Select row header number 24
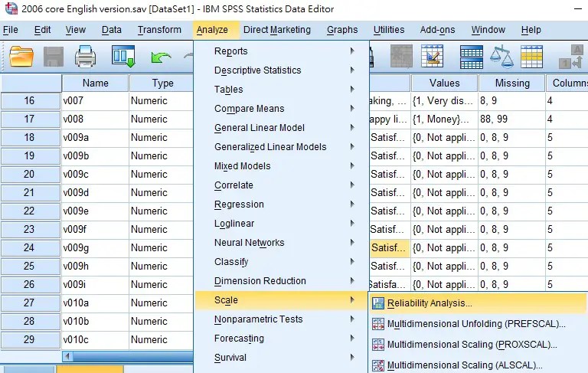The width and height of the screenshot is (588, 373). point(30,247)
